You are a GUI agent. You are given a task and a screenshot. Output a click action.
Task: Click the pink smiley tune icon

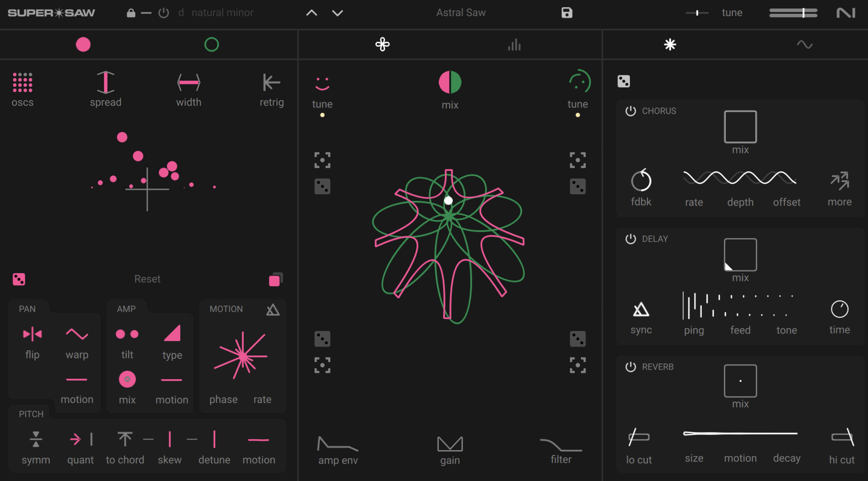tap(322, 83)
